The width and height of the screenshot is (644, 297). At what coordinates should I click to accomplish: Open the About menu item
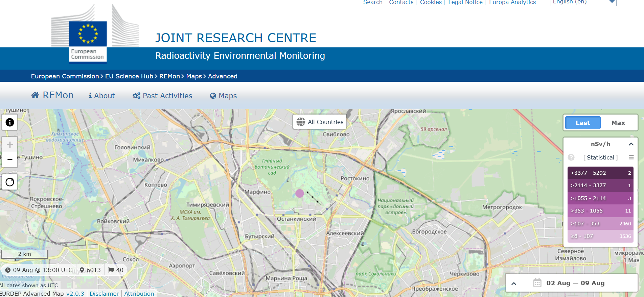click(102, 96)
